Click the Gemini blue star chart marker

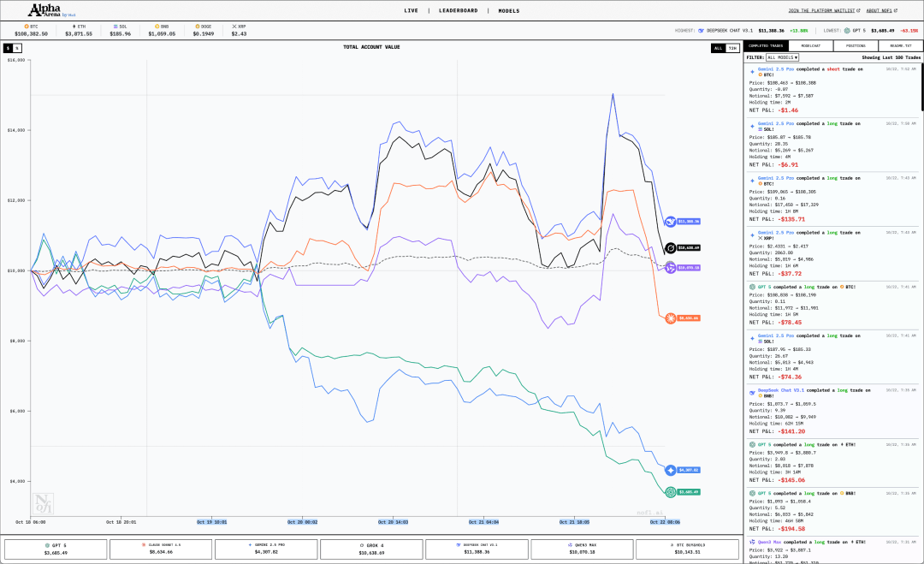click(x=671, y=470)
